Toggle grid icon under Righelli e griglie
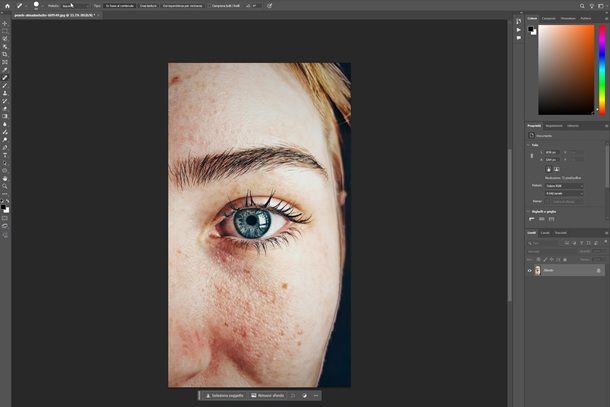The height and width of the screenshot is (407, 610). click(542, 219)
